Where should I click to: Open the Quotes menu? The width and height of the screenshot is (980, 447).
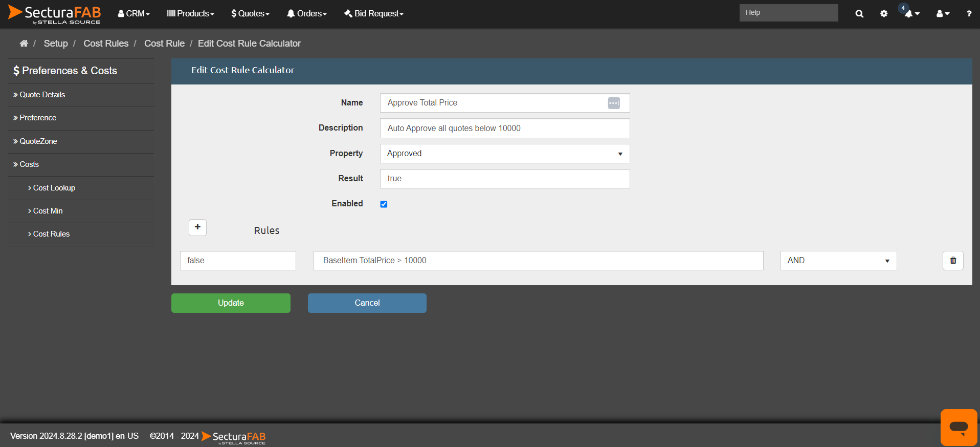click(250, 14)
